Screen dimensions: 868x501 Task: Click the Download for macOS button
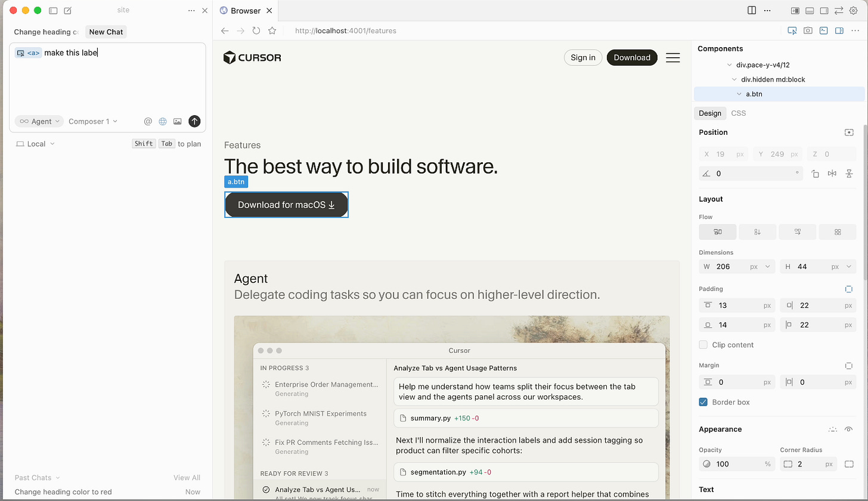(286, 205)
